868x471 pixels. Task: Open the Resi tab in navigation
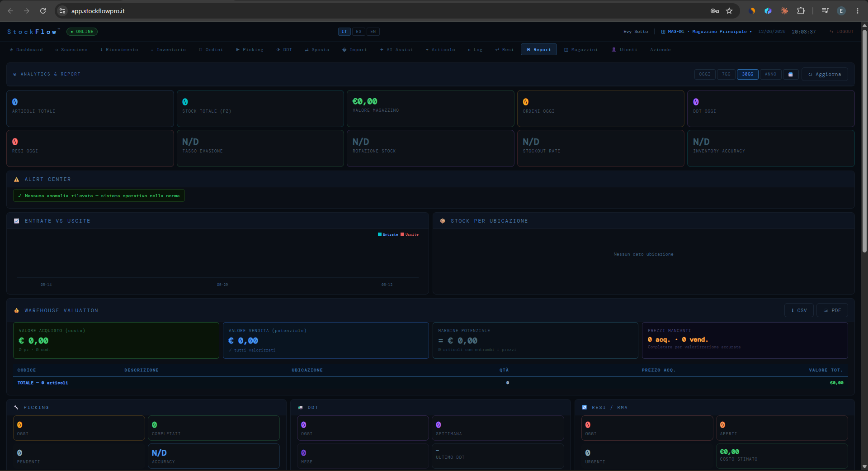pyautogui.click(x=505, y=50)
